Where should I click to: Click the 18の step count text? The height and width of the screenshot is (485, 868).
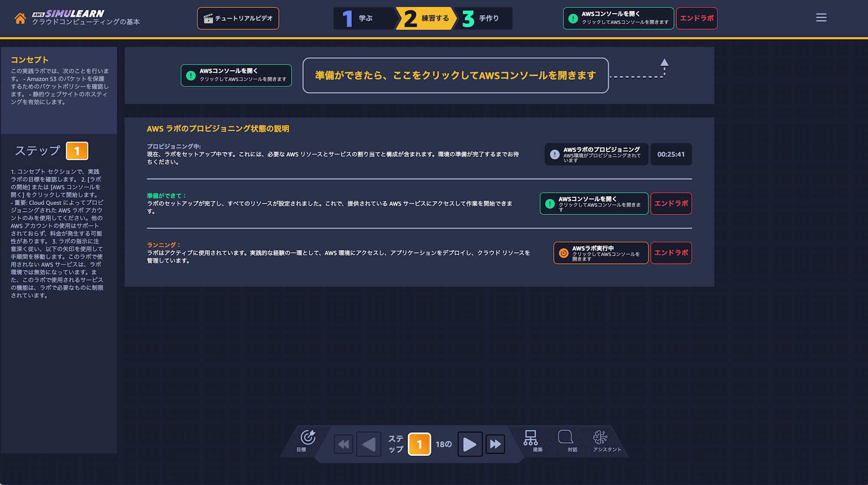[x=444, y=444]
